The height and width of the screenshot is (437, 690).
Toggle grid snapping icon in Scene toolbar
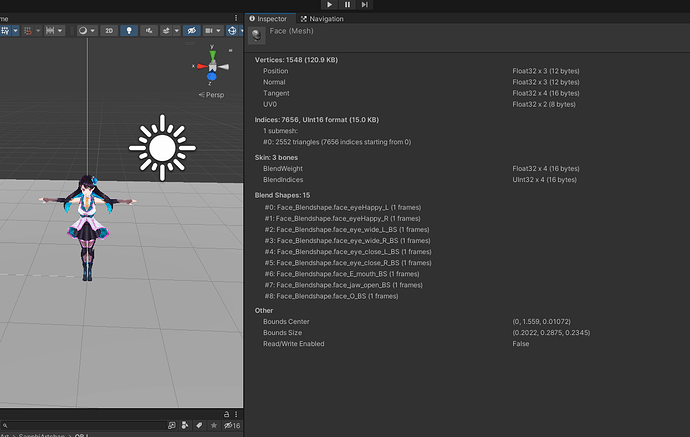(x=5, y=30)
